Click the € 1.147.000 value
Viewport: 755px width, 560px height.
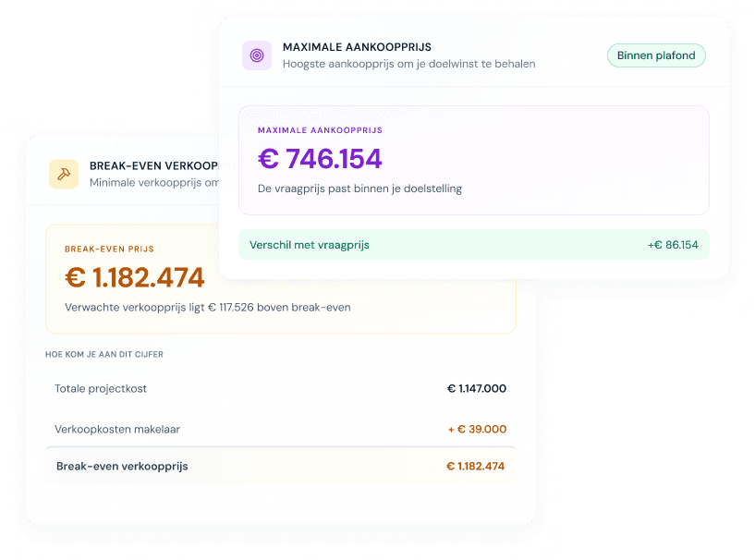(477, 389)
